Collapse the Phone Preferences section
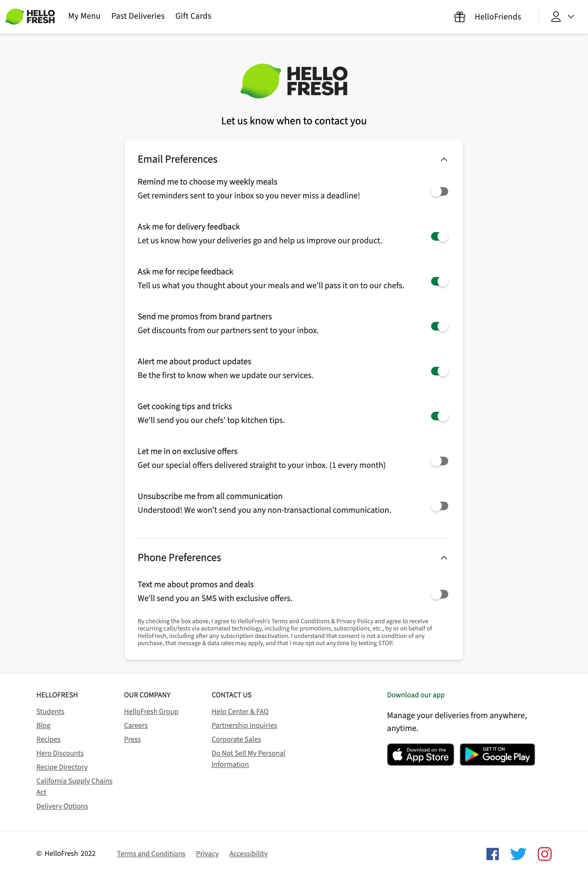 (444, 558)
